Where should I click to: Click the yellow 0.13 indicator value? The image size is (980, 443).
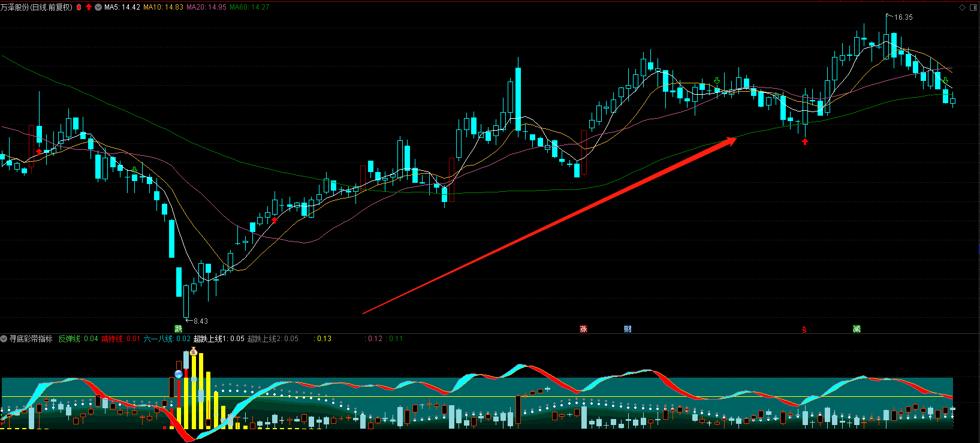(324, 339)
